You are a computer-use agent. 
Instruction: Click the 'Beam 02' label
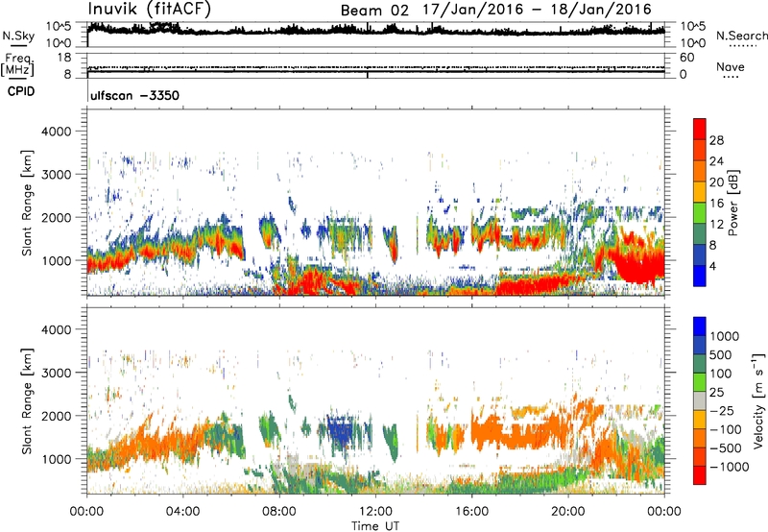coord(374,11)
